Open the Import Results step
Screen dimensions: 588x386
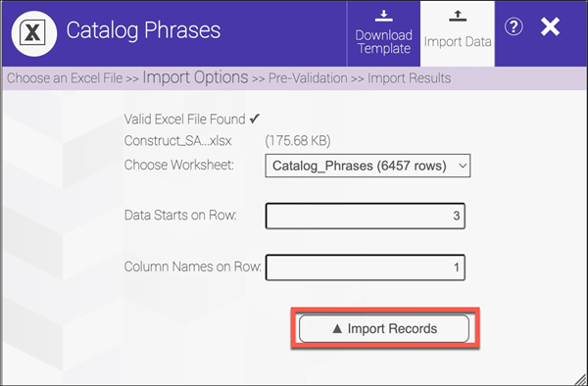[409, 78]
